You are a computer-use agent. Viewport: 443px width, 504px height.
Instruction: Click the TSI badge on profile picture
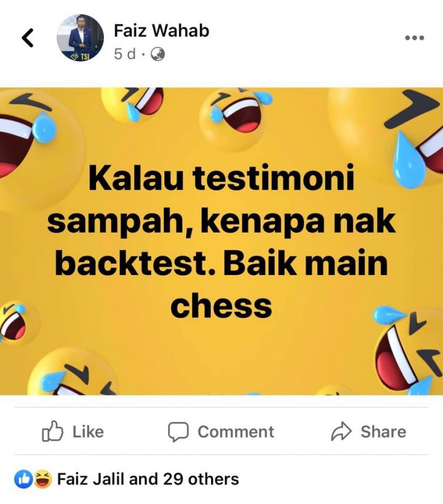pos(81,57)
